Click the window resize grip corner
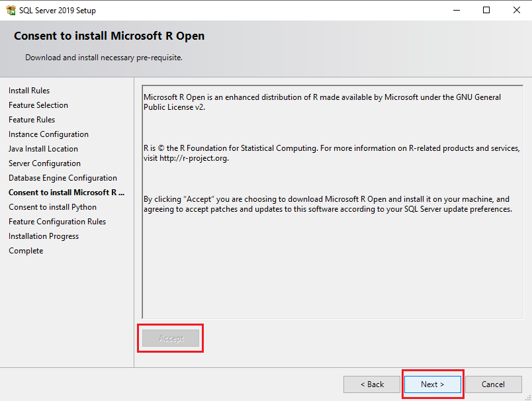Screen dimensions: 532x401 coord(528,398)
